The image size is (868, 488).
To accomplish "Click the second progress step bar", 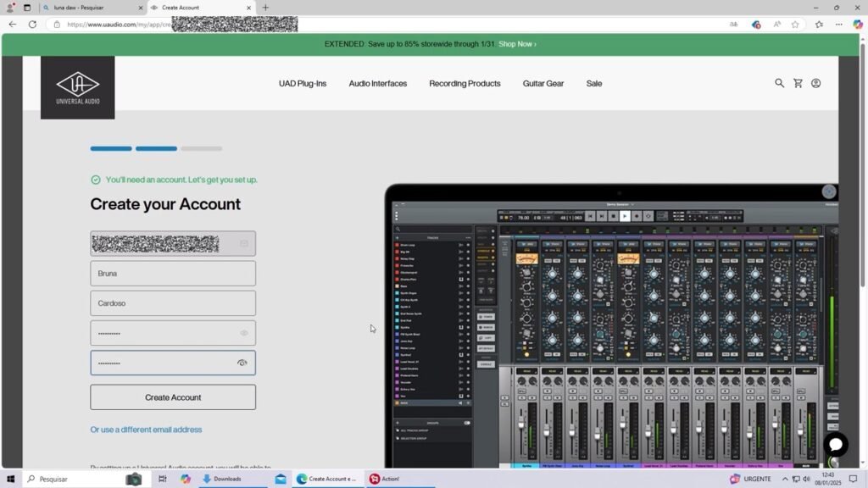I will click(x=156, y=148).
